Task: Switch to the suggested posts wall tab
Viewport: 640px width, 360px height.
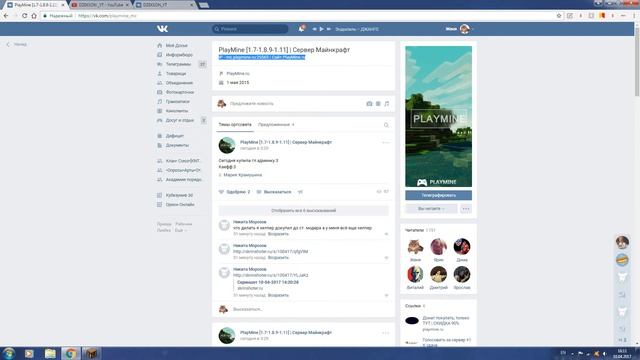Action: click(x=276, y=125)
